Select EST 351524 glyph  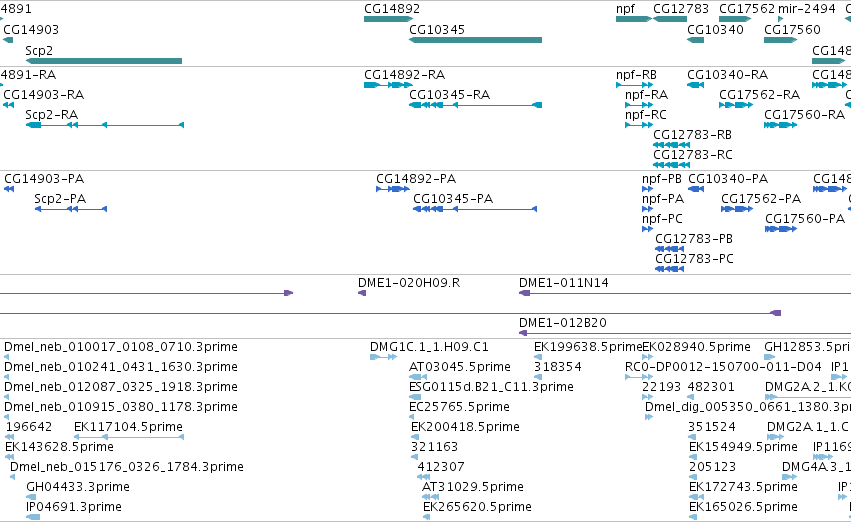pos(692,437)
